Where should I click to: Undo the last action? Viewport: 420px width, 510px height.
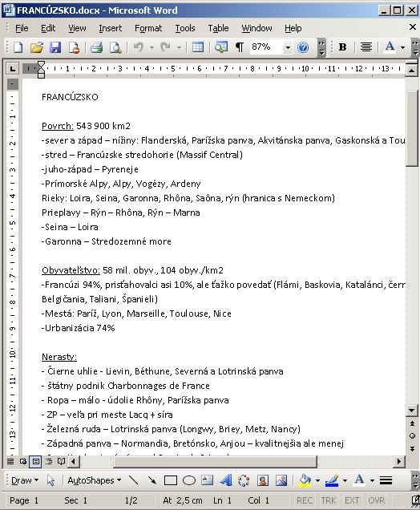click(138, 47)
